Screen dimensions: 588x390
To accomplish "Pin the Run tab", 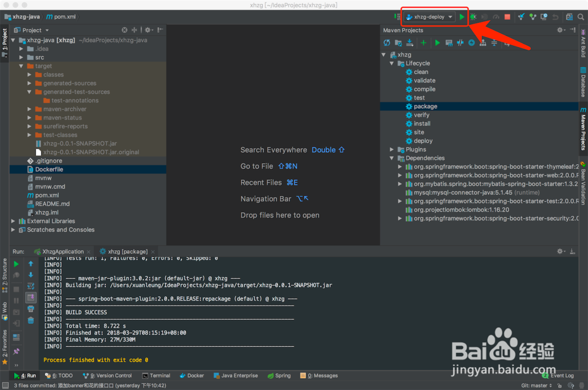I will 16,351.
